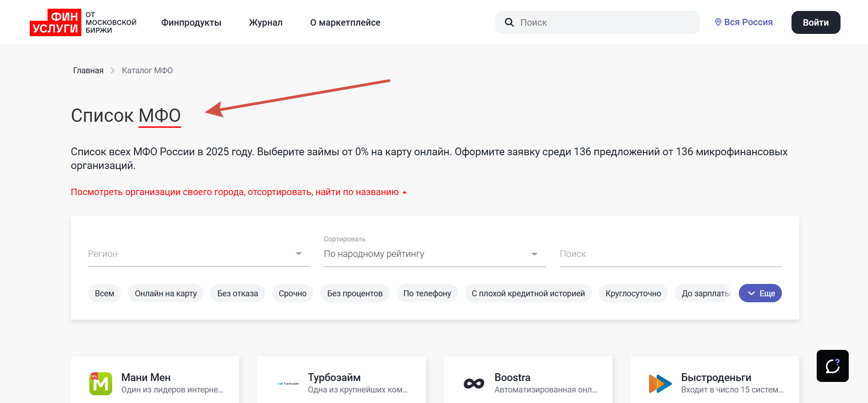Click the search magnifier icon
868x403 pixels.
pos(509,22)
